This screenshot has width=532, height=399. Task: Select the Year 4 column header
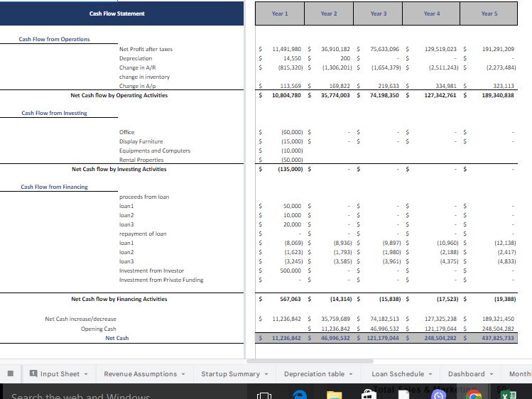pyautogui.click(x=431, y=13)
